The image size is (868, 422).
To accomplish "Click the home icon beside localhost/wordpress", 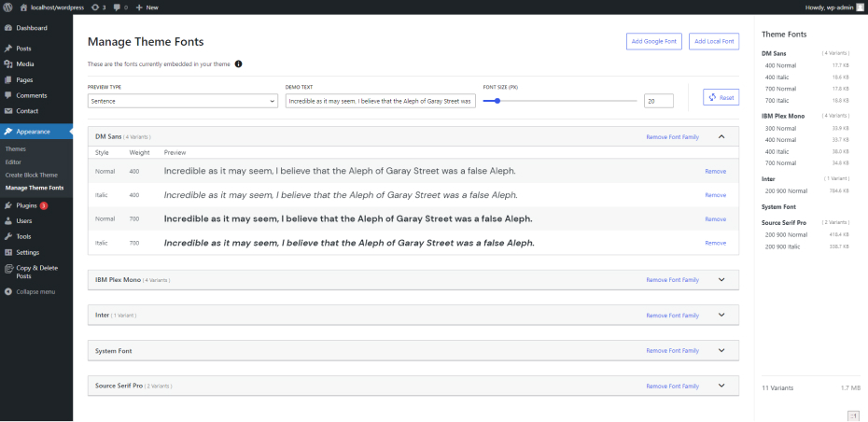I will (x=24, y=7).
